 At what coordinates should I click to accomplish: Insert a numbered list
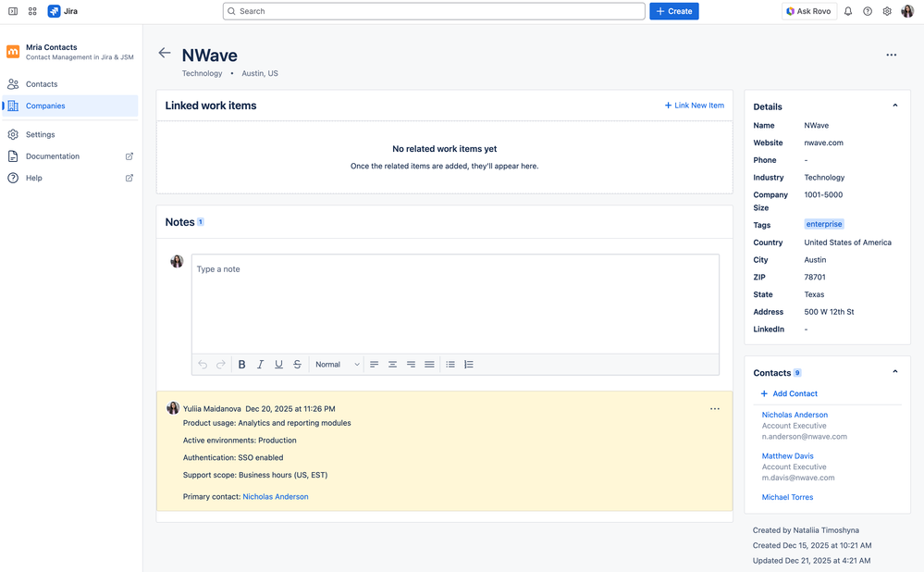(x=469, y=365)
